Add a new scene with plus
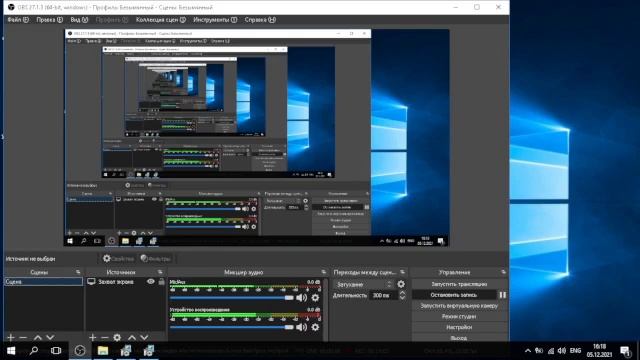The image size is (640, 360). coord(11,338)
